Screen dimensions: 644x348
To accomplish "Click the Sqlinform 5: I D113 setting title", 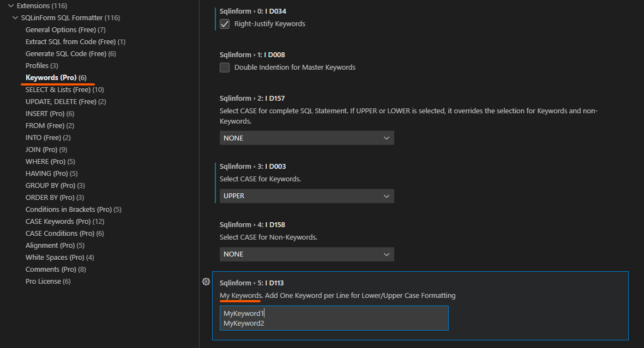I will point(252,283).
